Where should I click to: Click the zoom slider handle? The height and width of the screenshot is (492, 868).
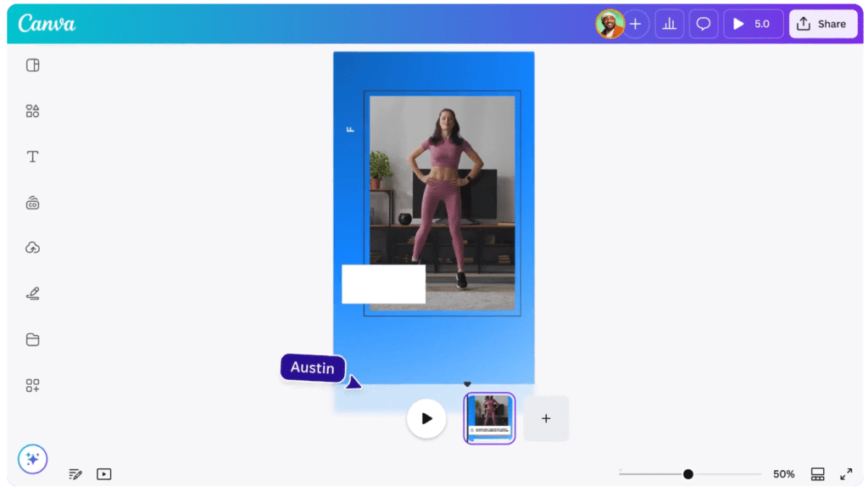688,474
